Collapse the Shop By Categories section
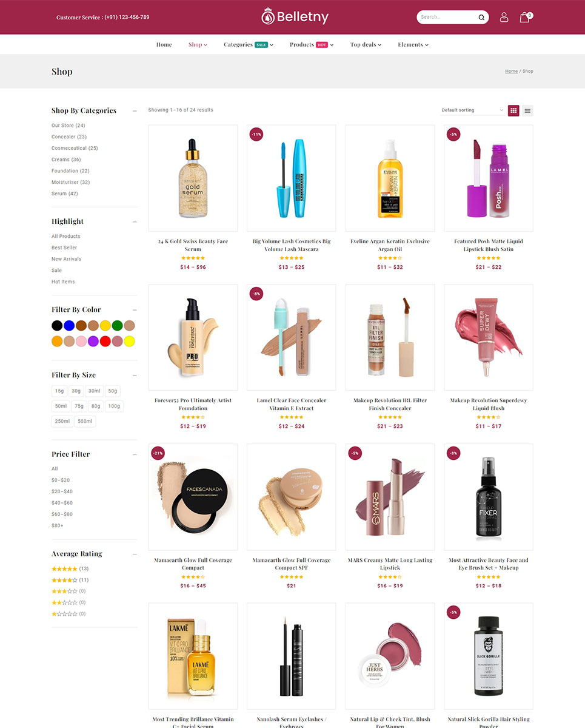The width and height of the screenshot is (585, 728). pos(135,110)
